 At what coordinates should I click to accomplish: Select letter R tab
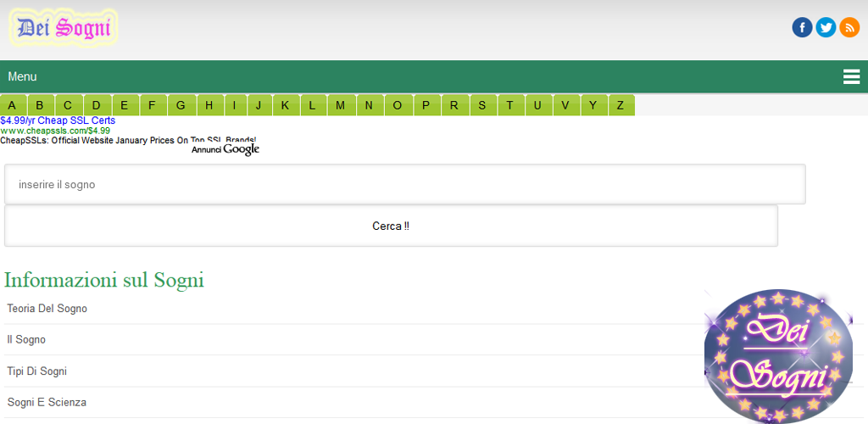tap(454, 105)
